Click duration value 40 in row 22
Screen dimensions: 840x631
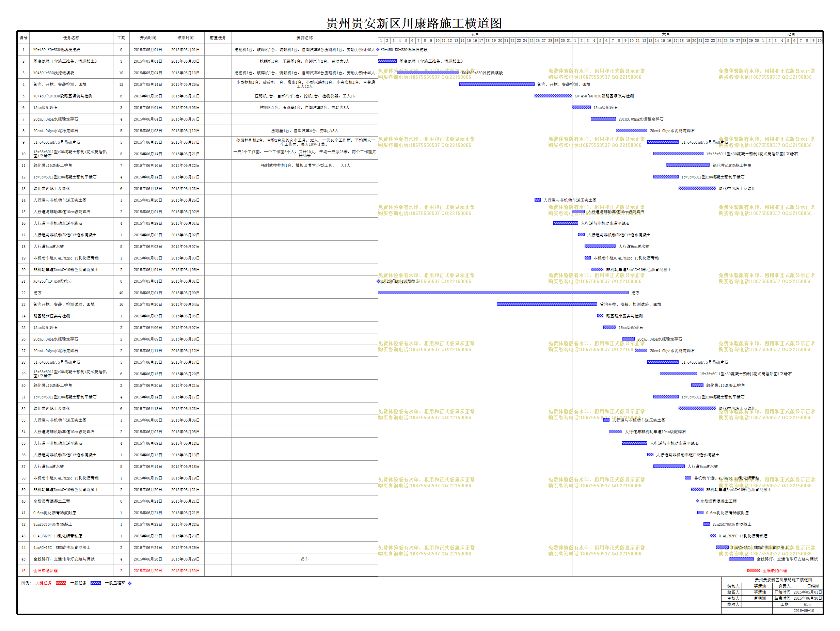(x=121, y=293)
